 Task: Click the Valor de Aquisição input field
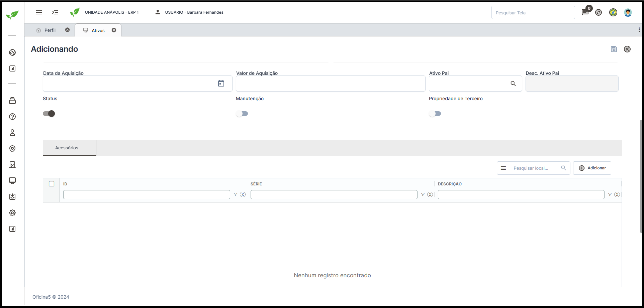pos(331,84)
